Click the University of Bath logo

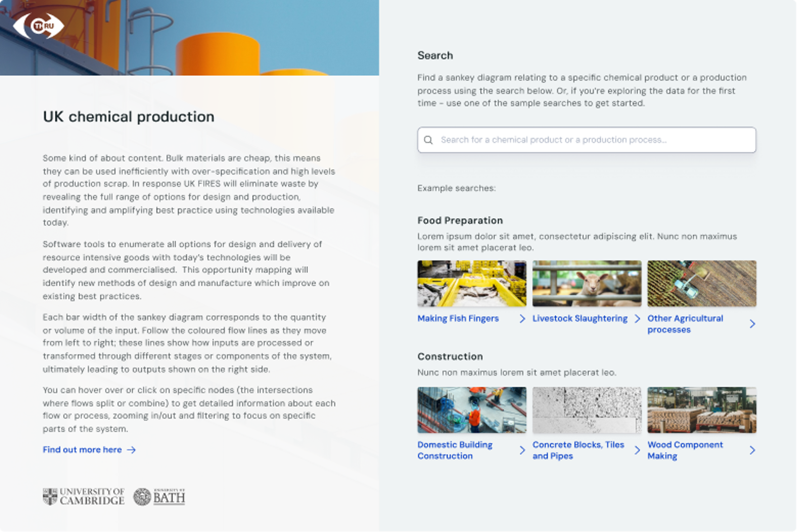(159, 497)
